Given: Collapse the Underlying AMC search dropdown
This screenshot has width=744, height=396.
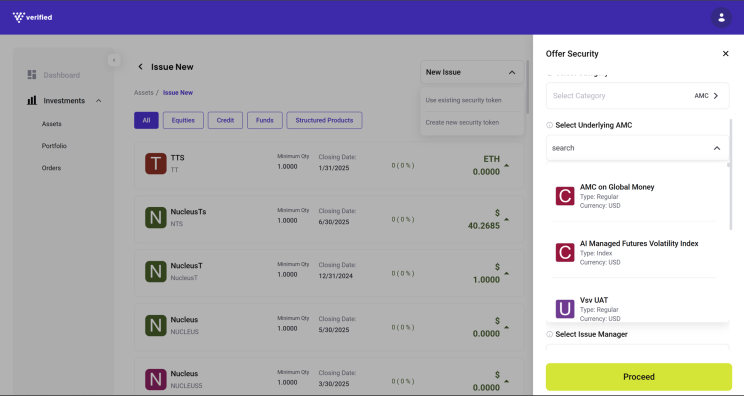Looking at the screenshot, I should [716, 148].
